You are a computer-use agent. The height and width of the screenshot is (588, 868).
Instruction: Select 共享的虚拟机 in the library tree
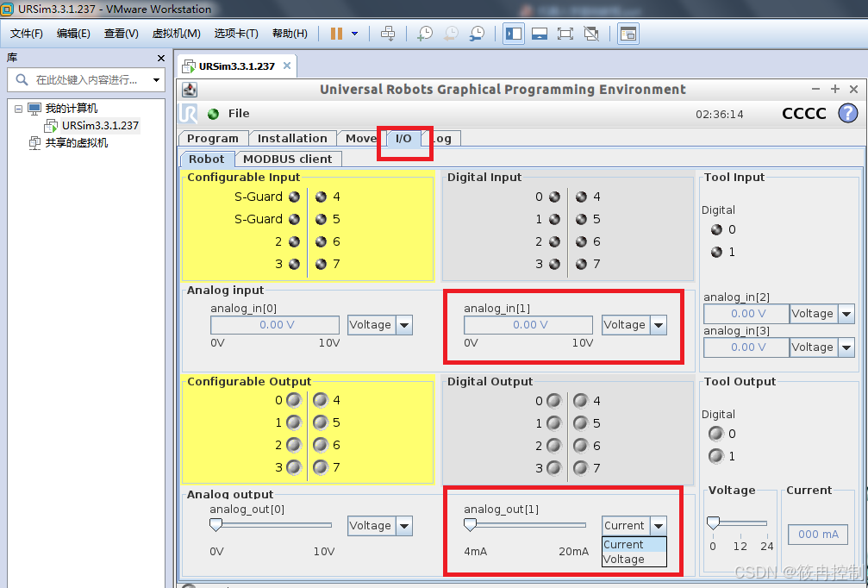coord(77,143)
